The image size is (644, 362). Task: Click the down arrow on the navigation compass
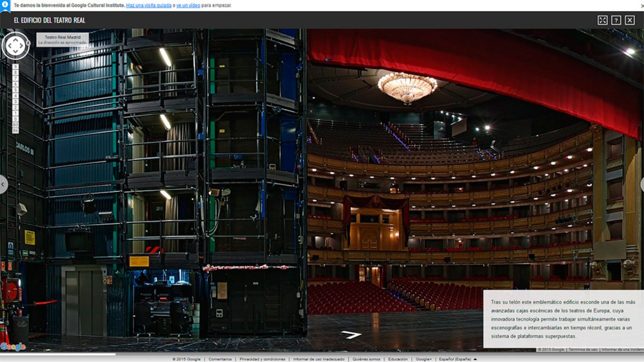16,51
